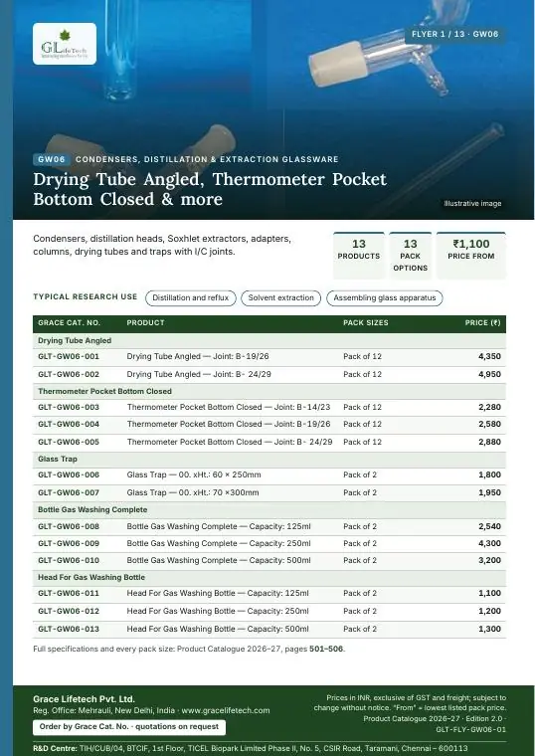
Task: Click the price 1,300
Action: tap(489, 630)
